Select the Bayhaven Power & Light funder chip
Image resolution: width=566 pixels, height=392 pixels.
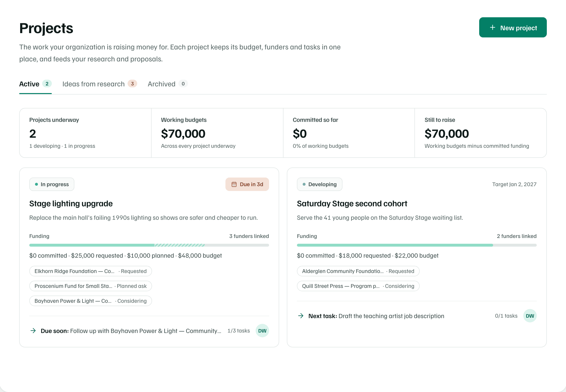tap(91, 301)
